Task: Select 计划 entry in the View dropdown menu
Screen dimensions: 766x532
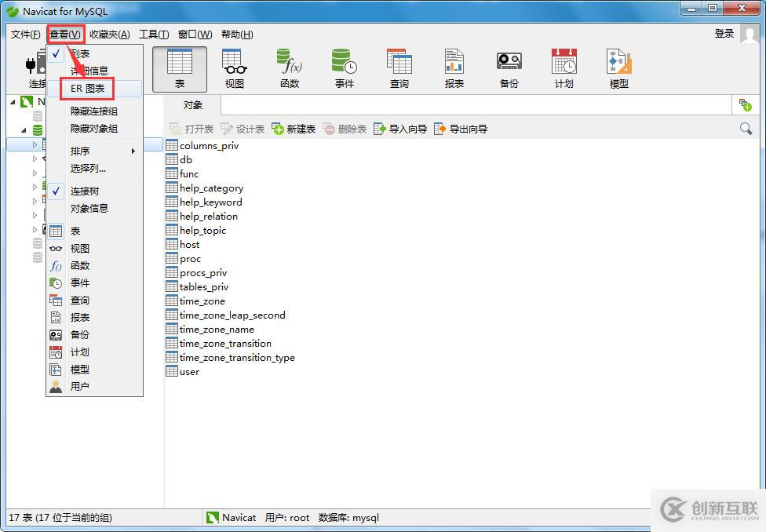Action: point(95,352)
